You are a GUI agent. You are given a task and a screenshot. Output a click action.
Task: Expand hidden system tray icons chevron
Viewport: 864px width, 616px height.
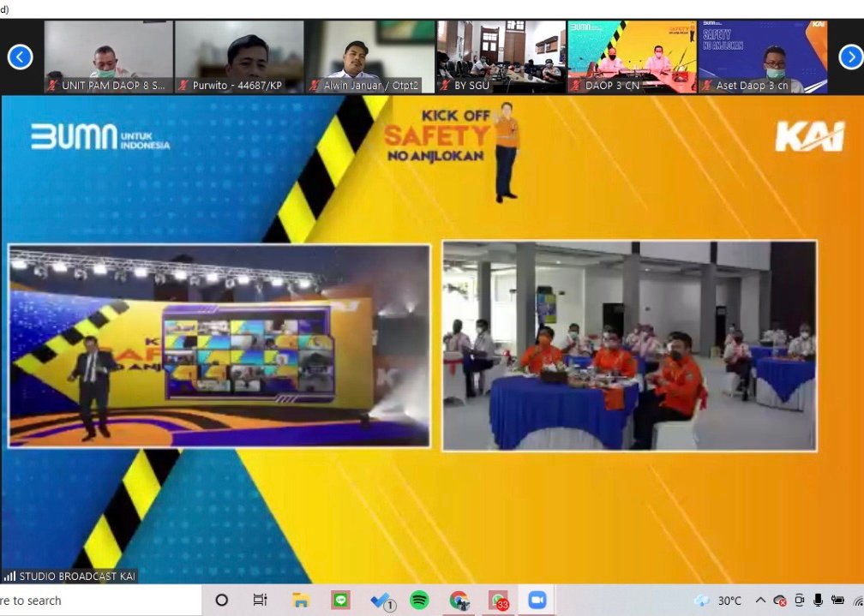(759, 600)
